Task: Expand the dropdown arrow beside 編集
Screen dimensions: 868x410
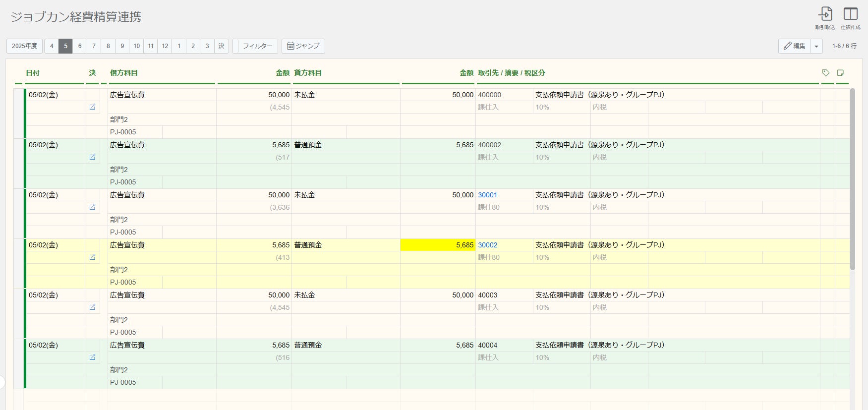Action: 816,46
